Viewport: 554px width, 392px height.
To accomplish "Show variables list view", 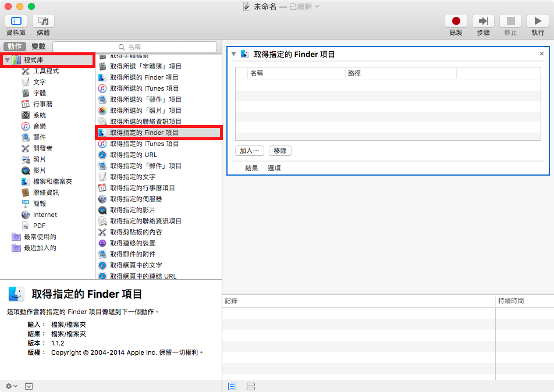I will coord(250,386).
